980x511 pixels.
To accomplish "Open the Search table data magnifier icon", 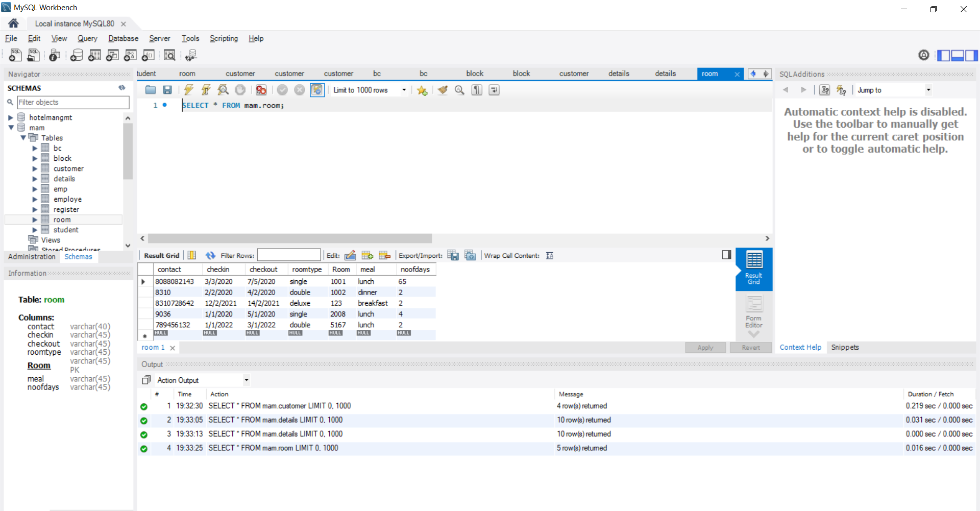I will click(169, 55).
